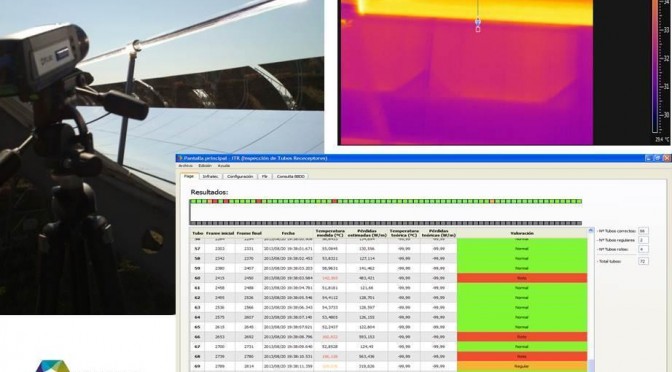The image size is (672, 372).
Task: Maximize the ITR window
Action: click(x=657, y=158)
